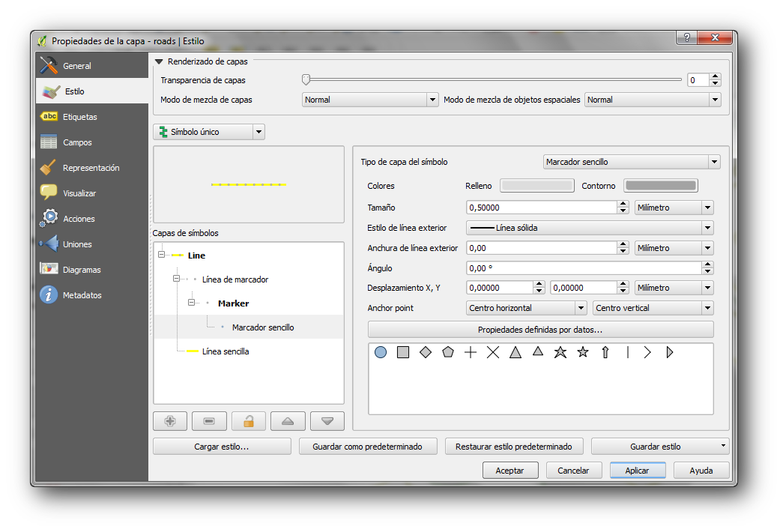Click the Aplicar button
This screenshot has height=532, width=783.
point(638,471)
